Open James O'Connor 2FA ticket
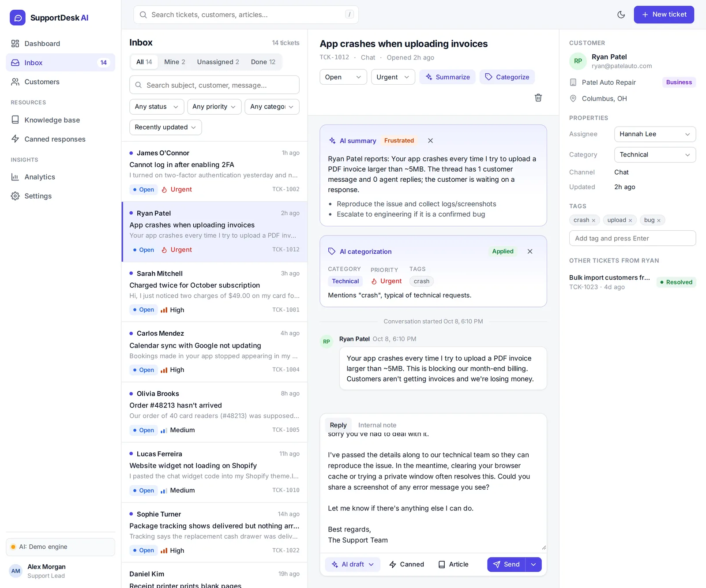Viewport: 706px width, 588px height. [x=214, y=171]
